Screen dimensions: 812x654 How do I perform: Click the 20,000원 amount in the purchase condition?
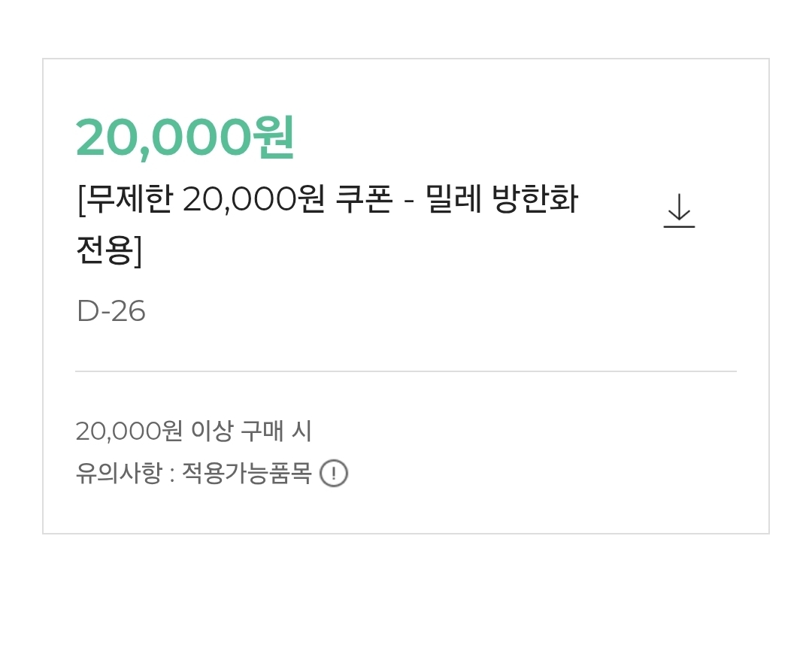129,431
